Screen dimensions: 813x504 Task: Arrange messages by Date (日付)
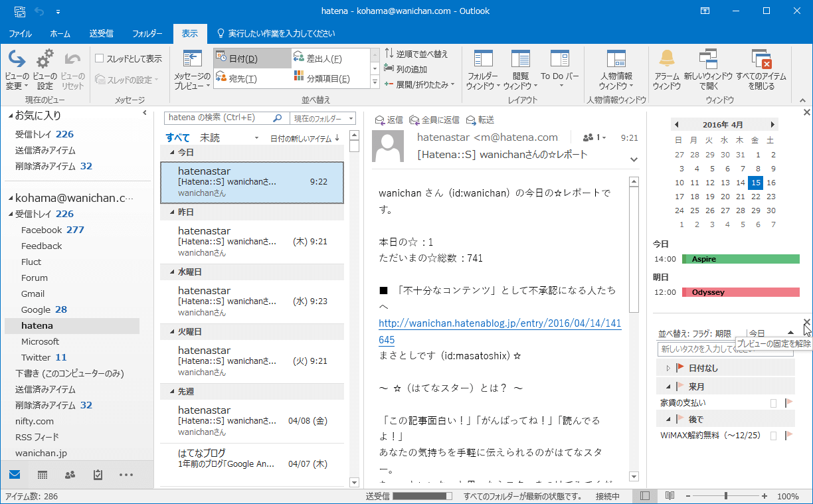(x=252, y=58)
